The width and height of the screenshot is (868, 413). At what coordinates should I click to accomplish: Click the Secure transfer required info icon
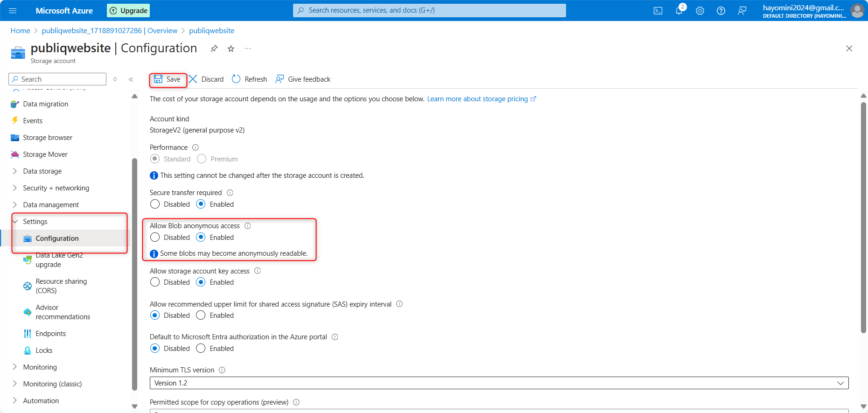230,193
